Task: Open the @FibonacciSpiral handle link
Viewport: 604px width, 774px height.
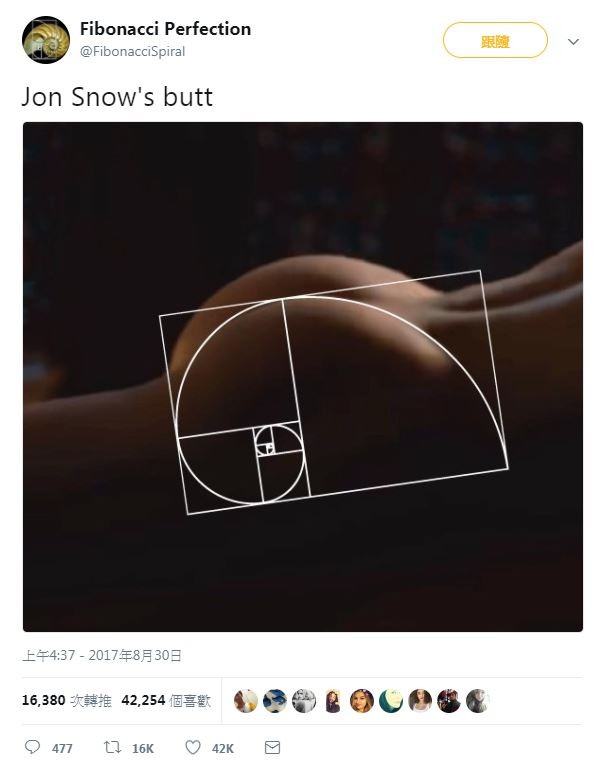Action: pyautogui.click(x=132, y=51)
